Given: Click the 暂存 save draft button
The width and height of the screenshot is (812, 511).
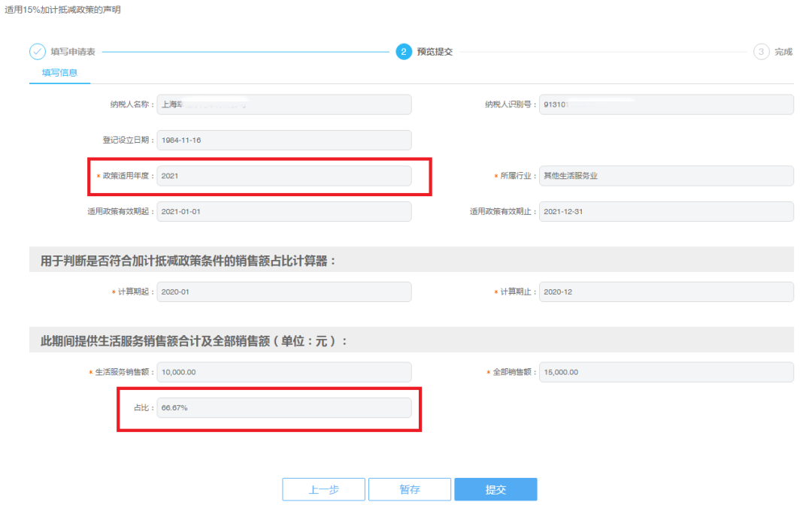Looking at the screenshot, I should point(410,489).
